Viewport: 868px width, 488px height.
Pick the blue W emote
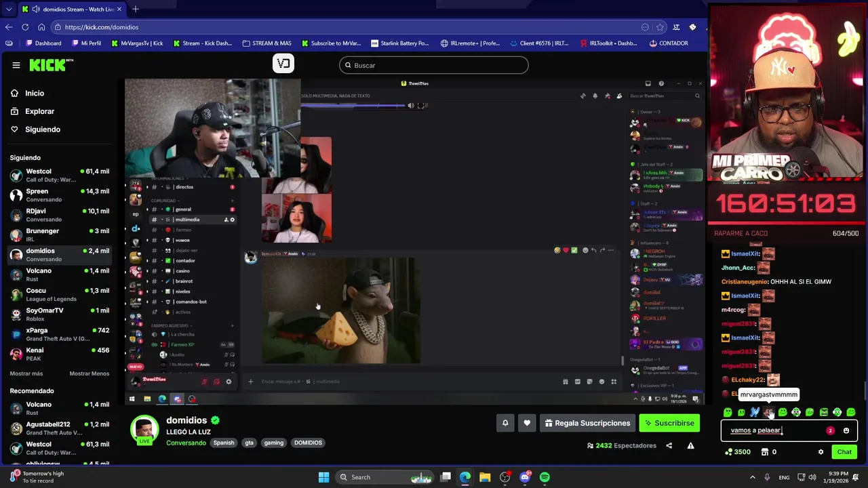click(x=755, y=412)
